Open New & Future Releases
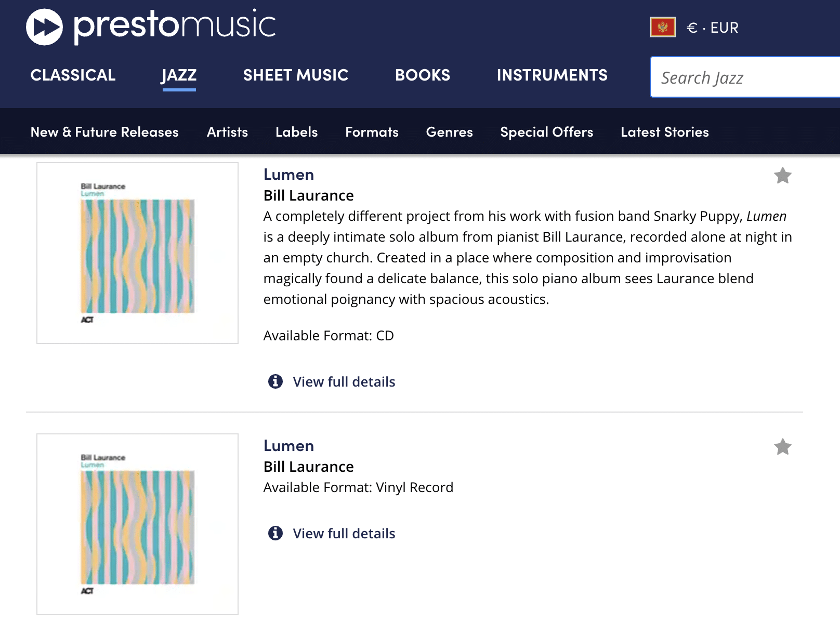840x636 pixels. pyautogui.click(x=104, y=132)
